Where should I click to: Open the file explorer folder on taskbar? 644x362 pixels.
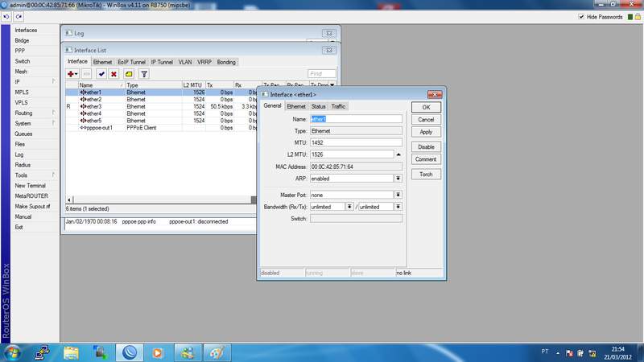71,352
